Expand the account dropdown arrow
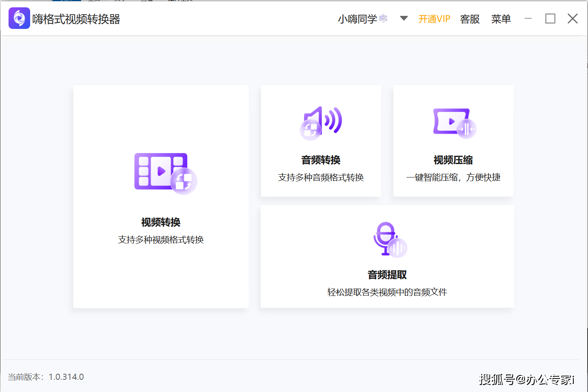 click(x=403, y=18)
